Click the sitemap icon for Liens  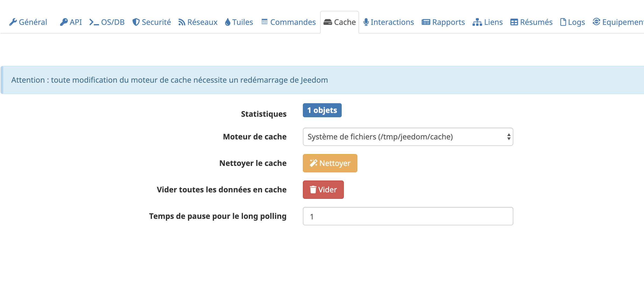tap(477, 22)
